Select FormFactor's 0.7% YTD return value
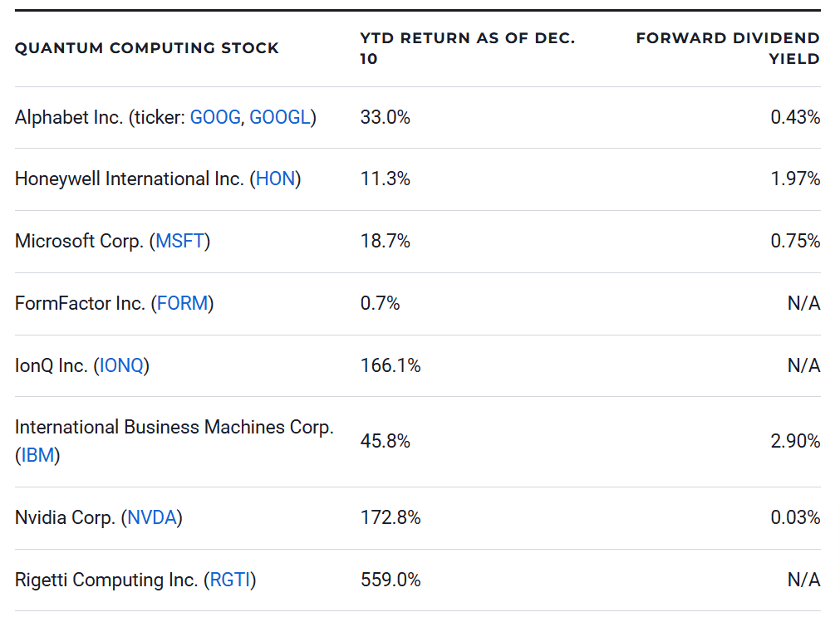 (x=381, y=304)
